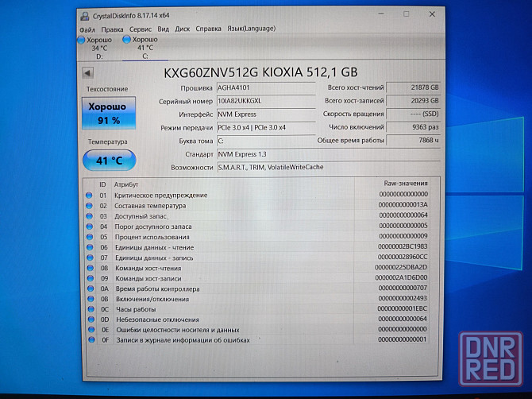Open the Правка menu
532x399 pixels.
(112, 29)
